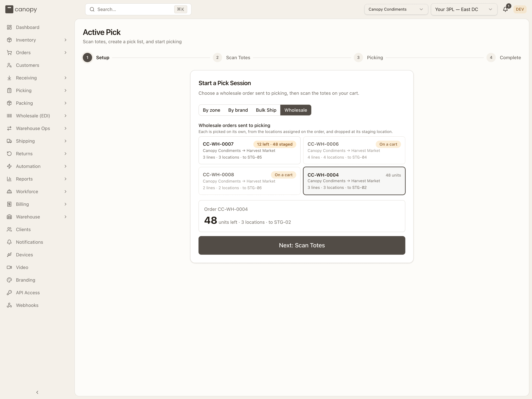Click 'On a cart' badge on CC-WH-0006
Viewport: 532px width, 399px height.
pyautogui.click(x=388, y=144)
